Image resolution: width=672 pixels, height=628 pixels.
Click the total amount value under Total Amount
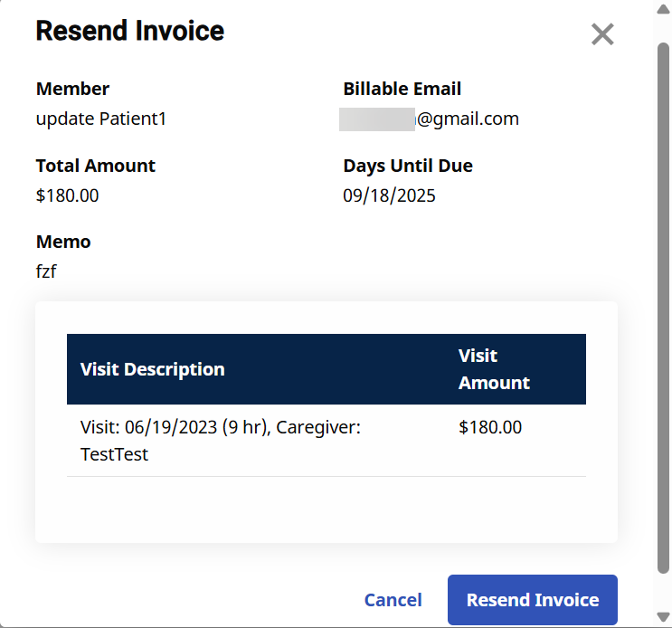[x=68, y=195]
